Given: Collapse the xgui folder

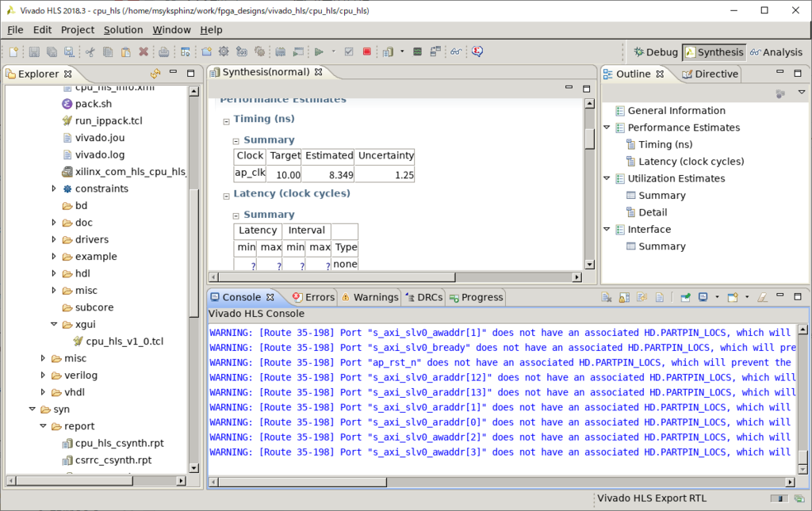Looking at the screenshot, I should [x=54, y=324].
